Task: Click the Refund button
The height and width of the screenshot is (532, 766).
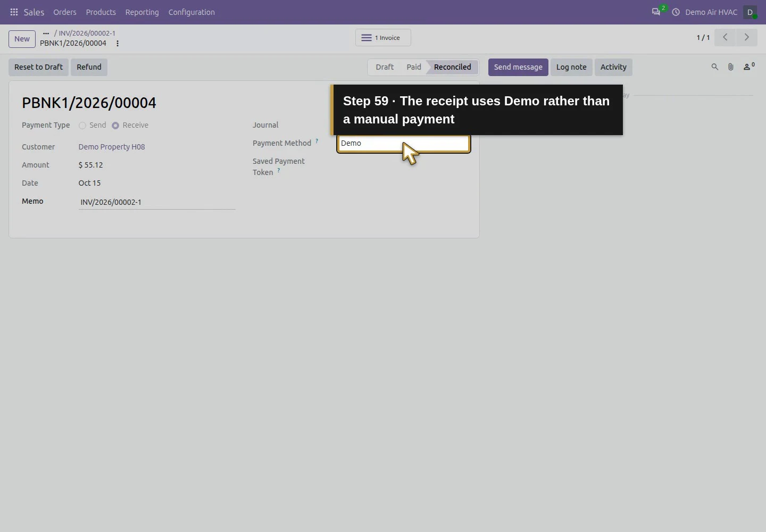Action: pyautogui.click(x=89, y=67)
